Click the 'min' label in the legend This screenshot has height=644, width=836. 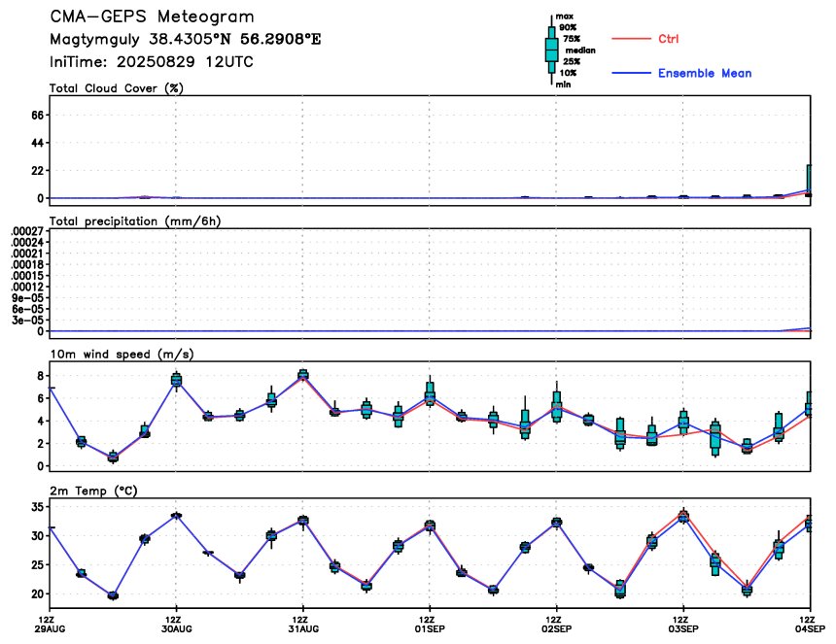coord(563,85)
